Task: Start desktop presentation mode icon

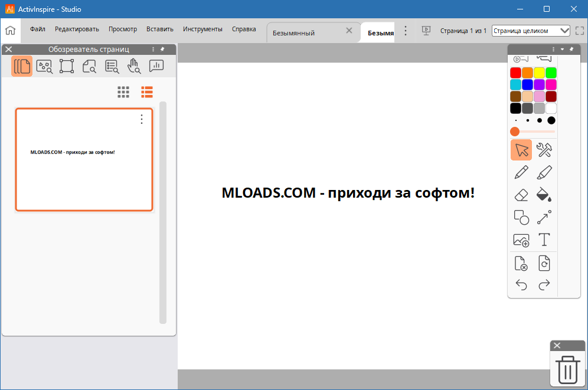Action: tap(426, 31)
